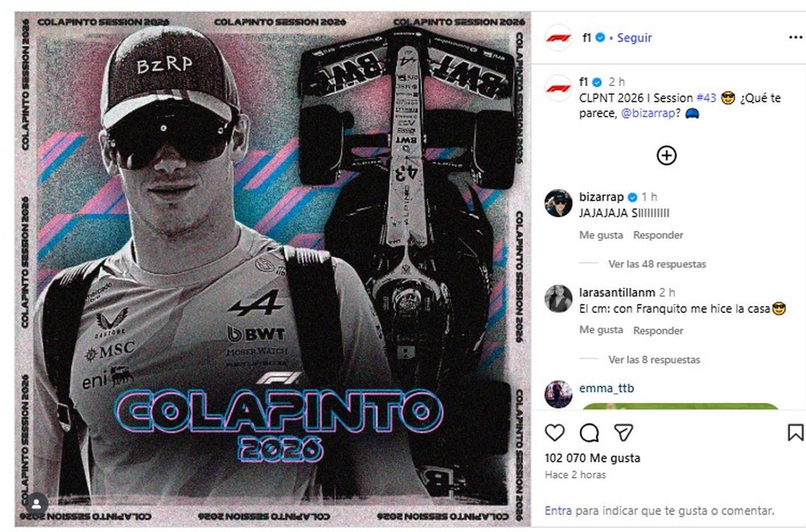The height and width of the screenshot is (532, 806).
Task: Open the #43 hashtag link
Action: 706,97
